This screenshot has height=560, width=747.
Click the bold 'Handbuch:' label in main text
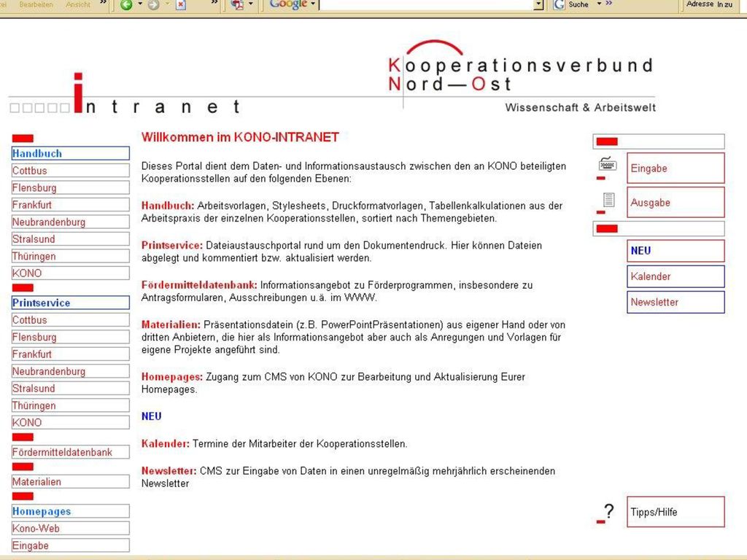click(168, 206)
